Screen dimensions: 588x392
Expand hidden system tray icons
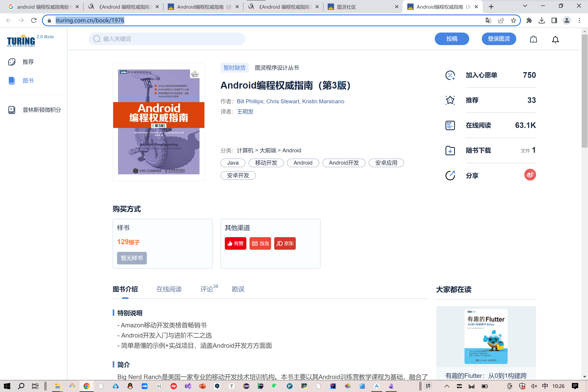(x=447, y=386)
